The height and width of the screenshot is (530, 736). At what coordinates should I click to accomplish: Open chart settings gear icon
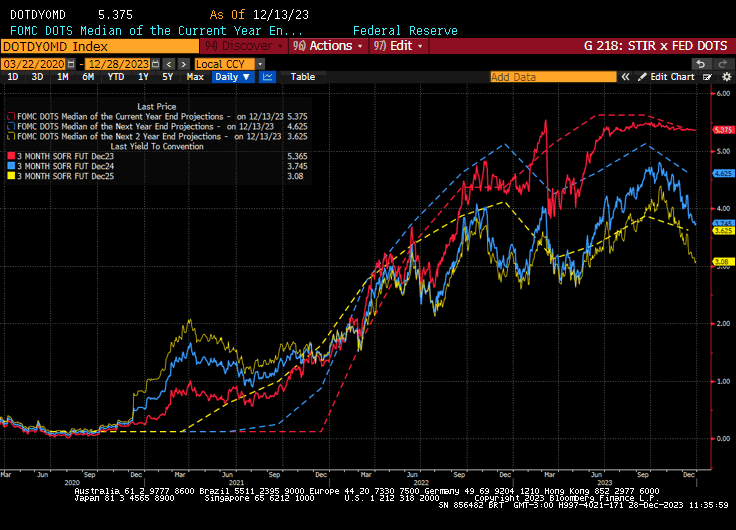727,77
